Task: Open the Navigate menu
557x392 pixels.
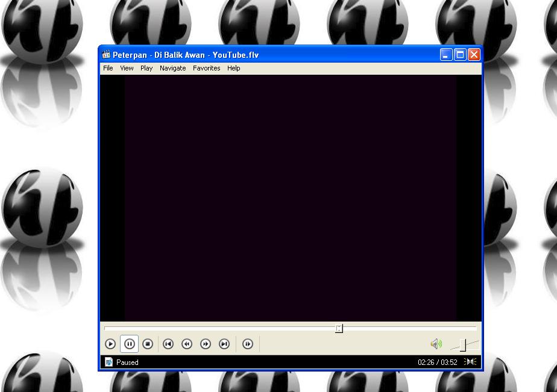Action: (172, 68)
